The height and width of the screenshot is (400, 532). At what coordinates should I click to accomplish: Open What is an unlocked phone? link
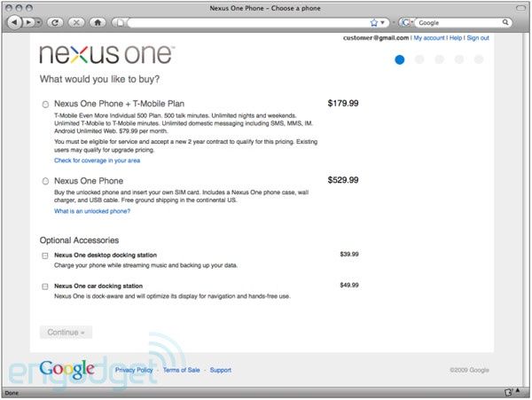92,211
